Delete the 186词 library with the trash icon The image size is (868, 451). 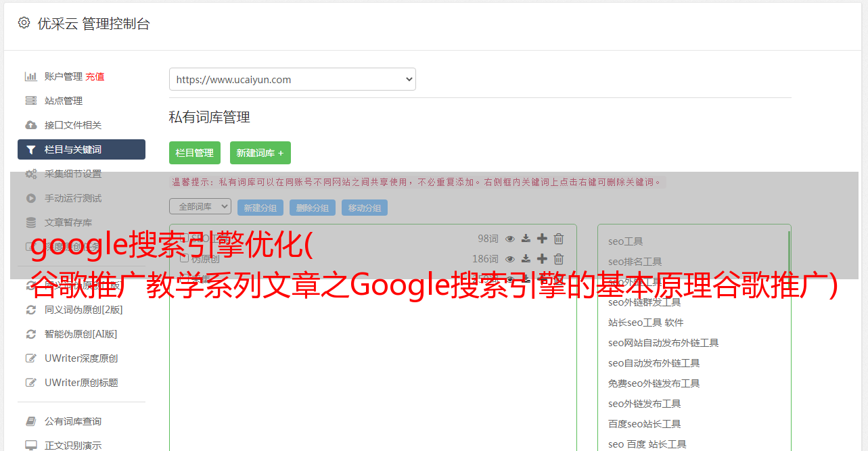coord(559,259)
